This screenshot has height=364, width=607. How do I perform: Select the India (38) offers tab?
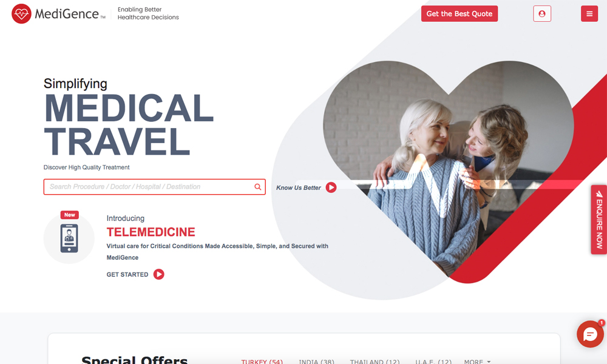(x=316, y=362)
